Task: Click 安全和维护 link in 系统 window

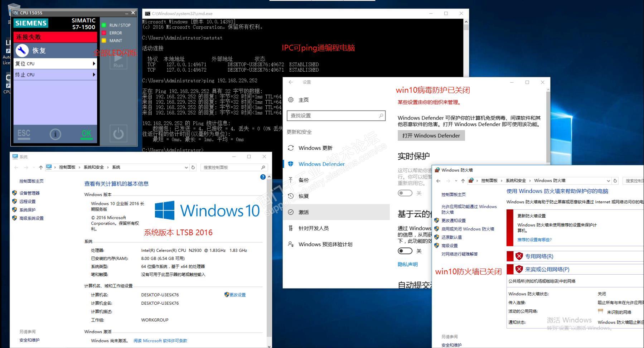Action: [x=29, y=340]
